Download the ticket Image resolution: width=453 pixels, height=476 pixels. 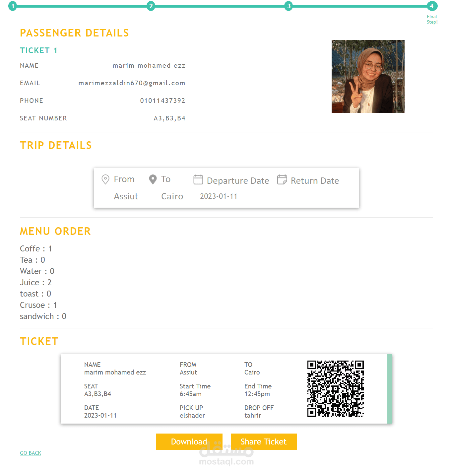coord(189,442)
